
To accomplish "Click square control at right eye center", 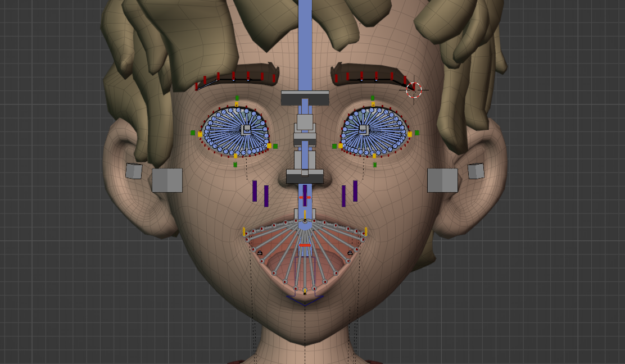I will click(x=363, y=129).
